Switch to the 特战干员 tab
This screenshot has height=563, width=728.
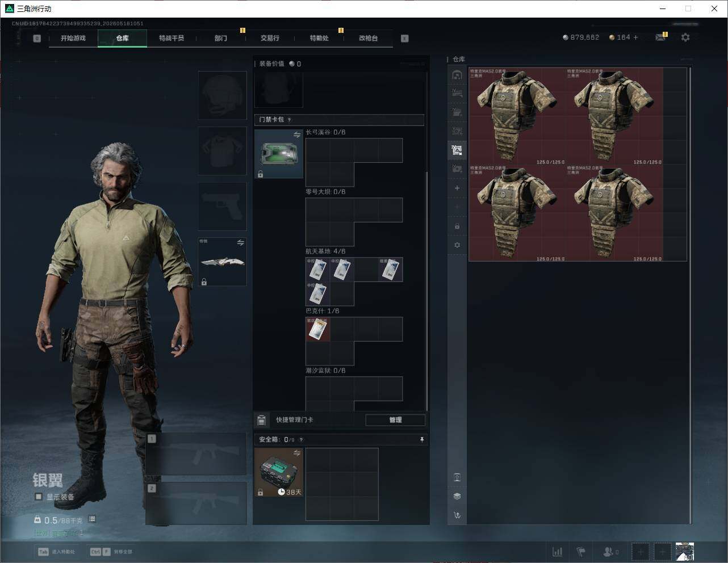[171, 38]
